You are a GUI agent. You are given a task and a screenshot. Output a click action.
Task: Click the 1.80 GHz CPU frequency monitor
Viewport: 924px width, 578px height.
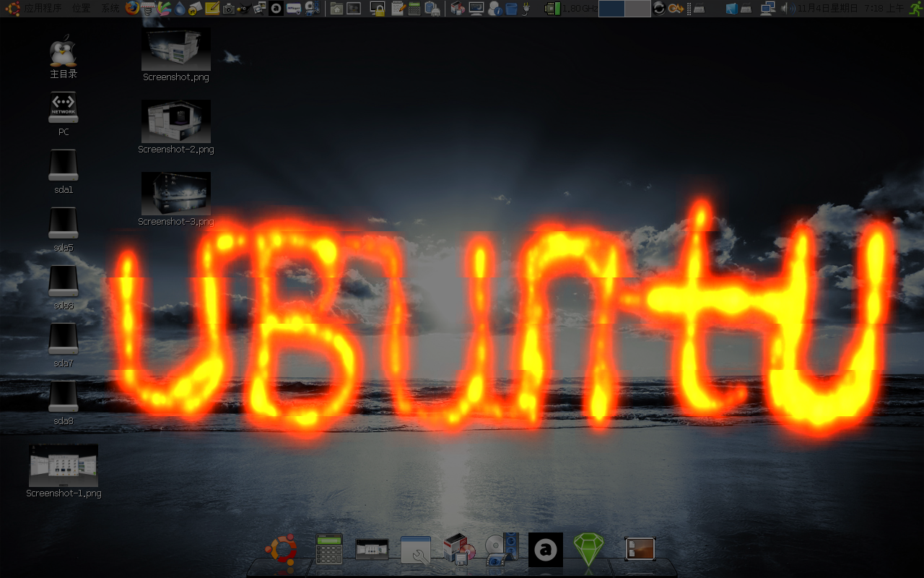[x=570, y=9]
